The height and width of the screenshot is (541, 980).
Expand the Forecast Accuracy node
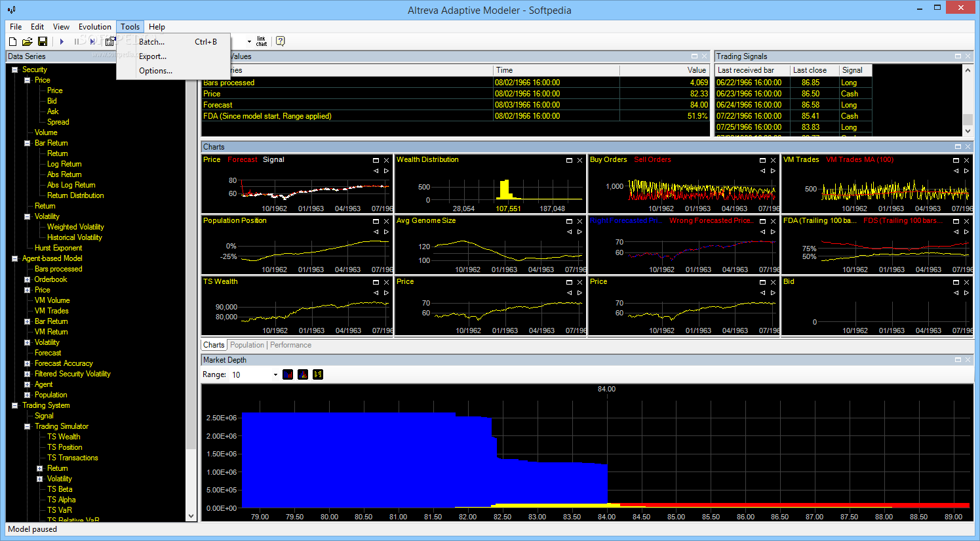28,363
